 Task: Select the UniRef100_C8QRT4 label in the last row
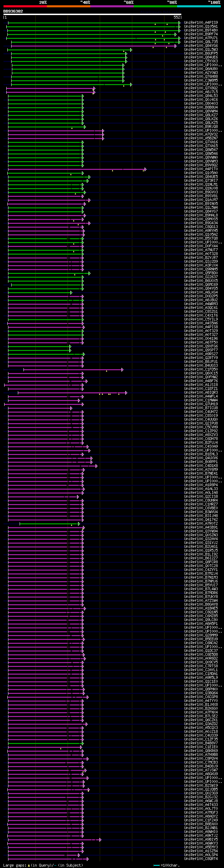coord(201,859)
